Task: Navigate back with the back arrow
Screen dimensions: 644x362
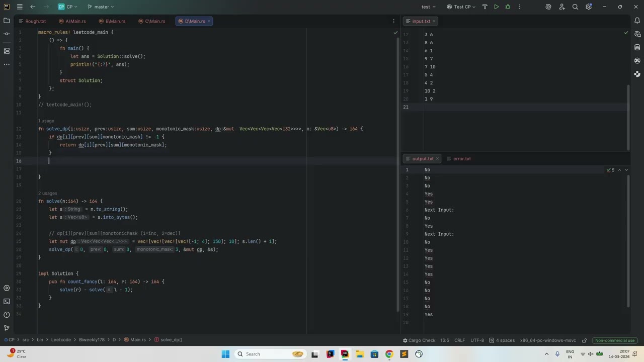Action: pyautogui.click(x=33, y=7)
